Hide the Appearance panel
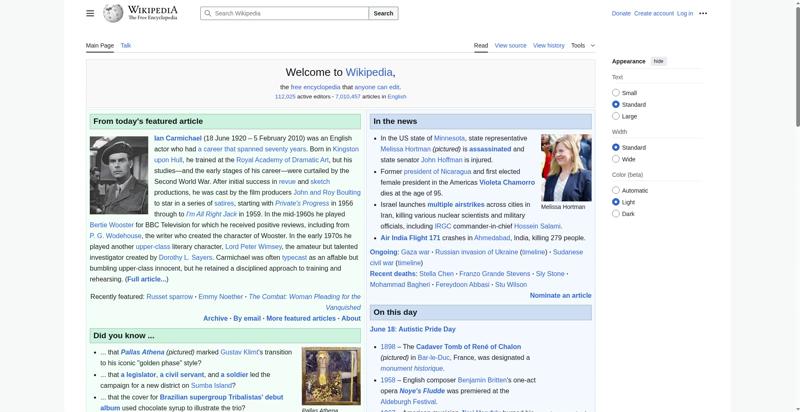This screenshot has width=800, height=412. tap(659, 61)
